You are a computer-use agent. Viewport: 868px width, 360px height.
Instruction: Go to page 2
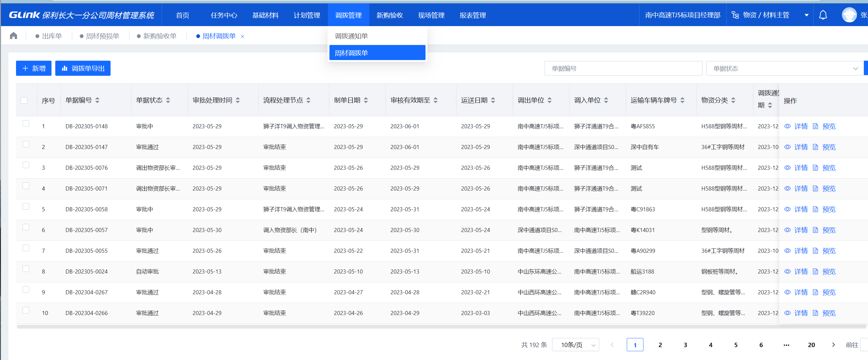(660, 345)
